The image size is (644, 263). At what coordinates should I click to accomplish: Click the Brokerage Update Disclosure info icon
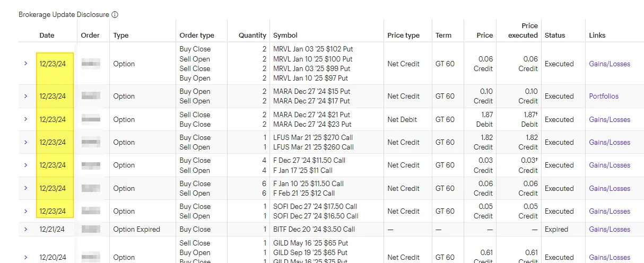click(115, 15)
